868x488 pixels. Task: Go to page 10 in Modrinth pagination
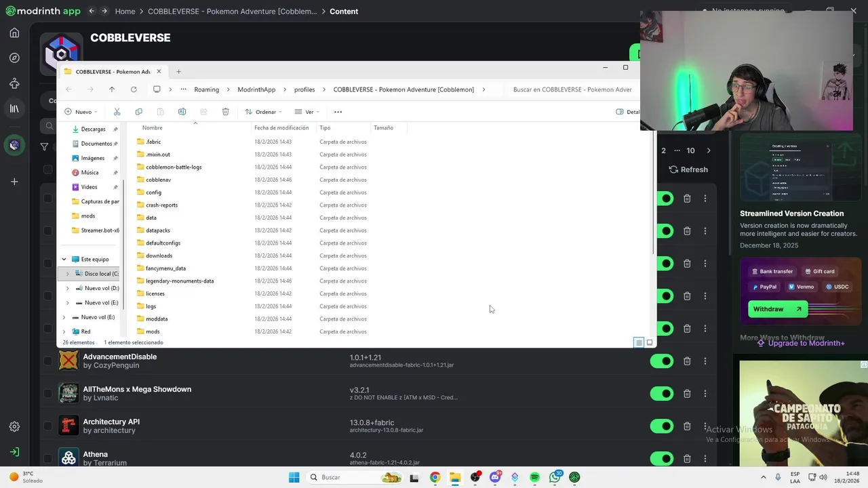pyautogui.click(x=690, y=150)
